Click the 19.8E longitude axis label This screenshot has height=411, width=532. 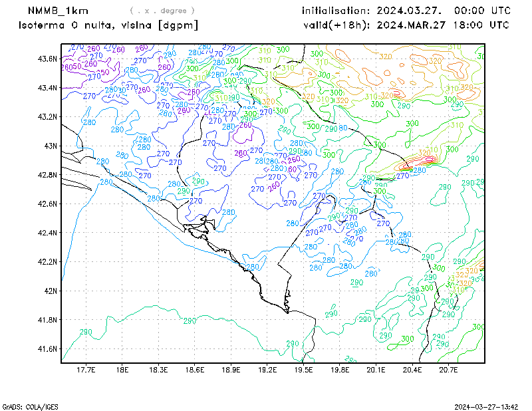point(340,370)
